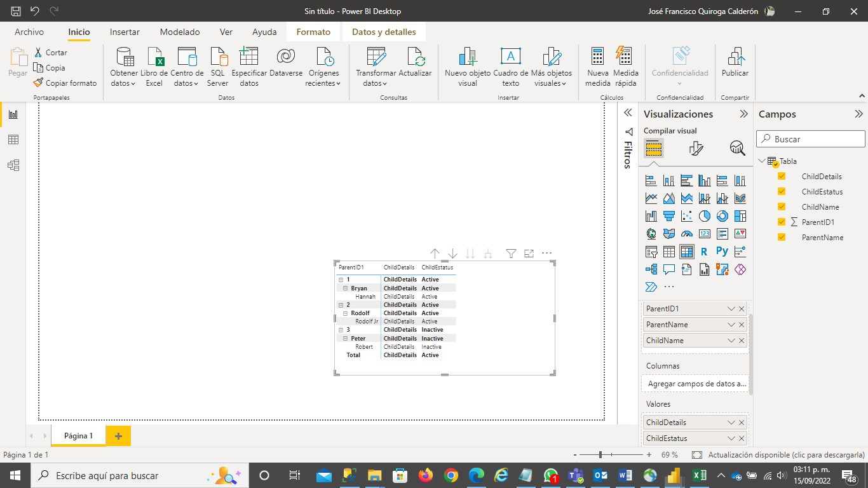
Task: Open the Archivo menu
Action: [x=29, y=32]
